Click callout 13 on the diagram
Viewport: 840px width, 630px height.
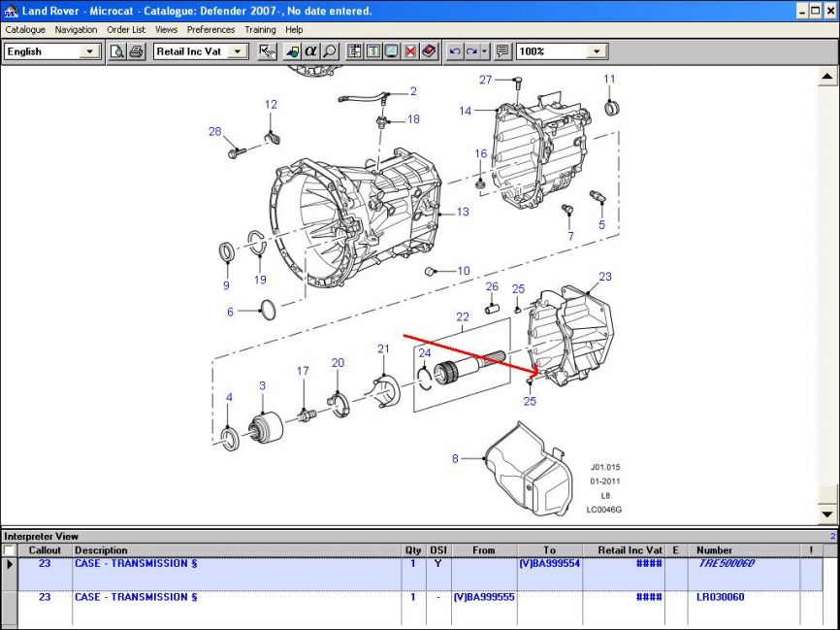[463, 212]
